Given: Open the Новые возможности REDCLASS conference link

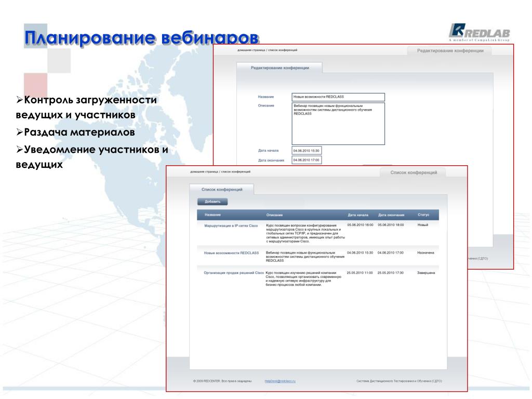Looking at the screenshot, I should pos(231,253).
